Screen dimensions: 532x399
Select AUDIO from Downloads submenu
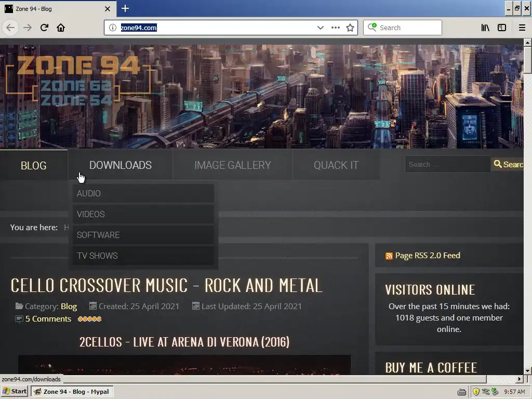(x=143, y=193)
